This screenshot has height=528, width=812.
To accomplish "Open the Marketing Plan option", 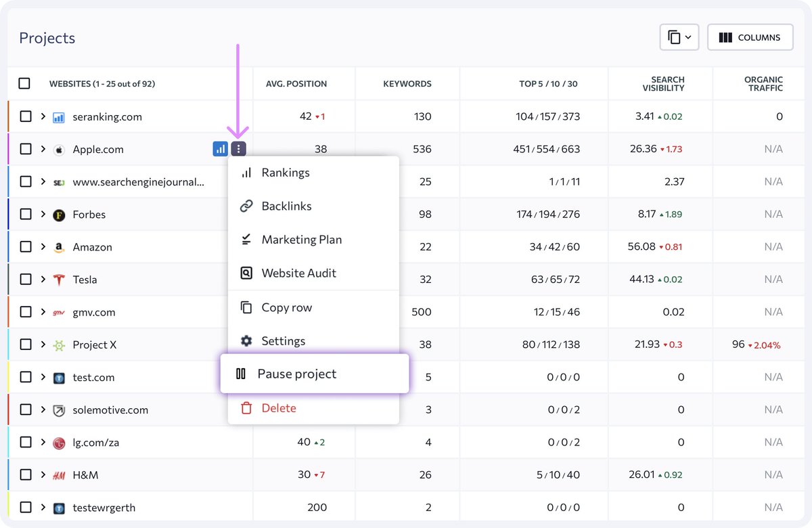I will pyautogui.click(x=302, y=240).
